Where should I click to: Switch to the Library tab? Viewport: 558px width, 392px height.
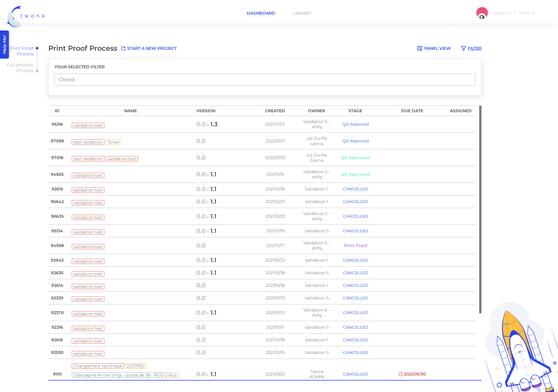point(302,13)
